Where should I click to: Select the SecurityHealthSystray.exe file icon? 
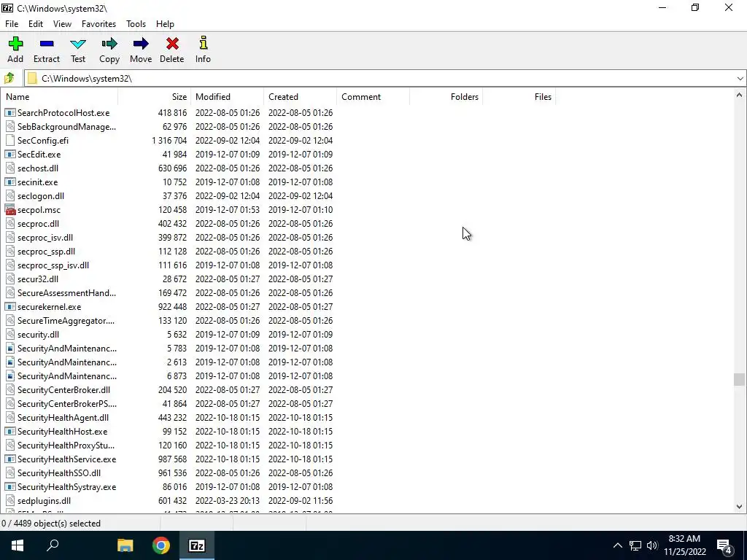pyautogui.click(x=10, y=486)
